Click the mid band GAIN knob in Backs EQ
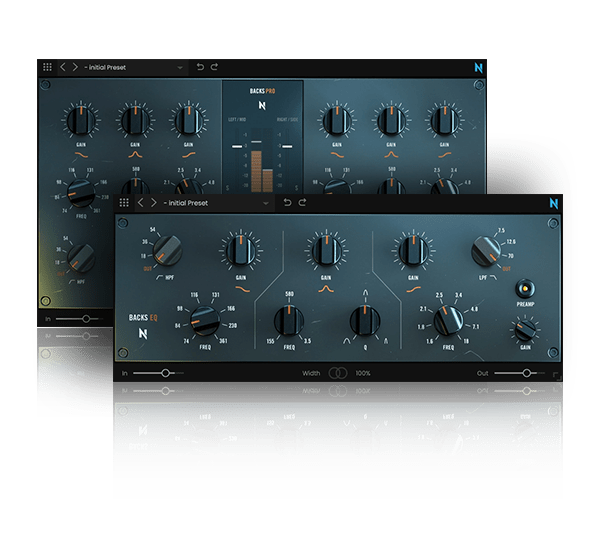The image size is (600, 543). 326,251
